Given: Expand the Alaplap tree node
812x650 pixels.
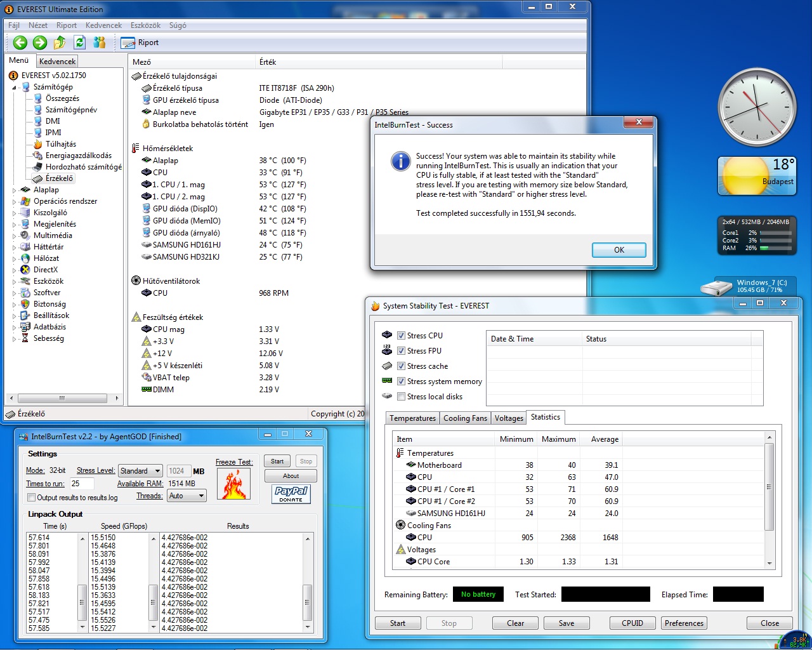Looking at the screenshot, I should [x=14, y=190].
